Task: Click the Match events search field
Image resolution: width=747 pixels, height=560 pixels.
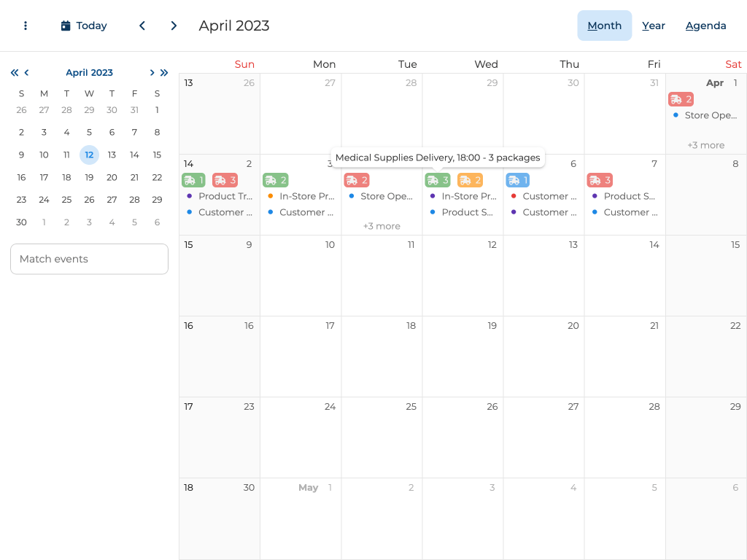Action: coord(89,259)
